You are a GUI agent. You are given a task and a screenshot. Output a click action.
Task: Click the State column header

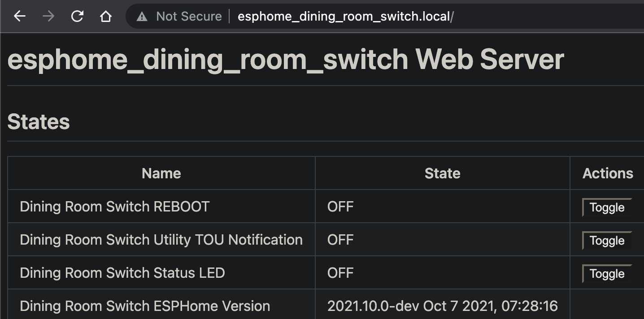pyautogui.click(x=442, y=173)
